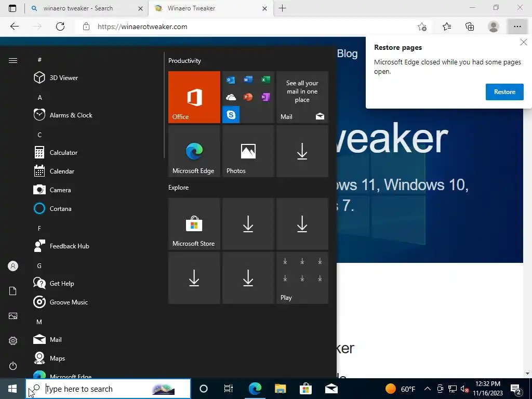Click the Blog link on the webpage

pos(347,54)
